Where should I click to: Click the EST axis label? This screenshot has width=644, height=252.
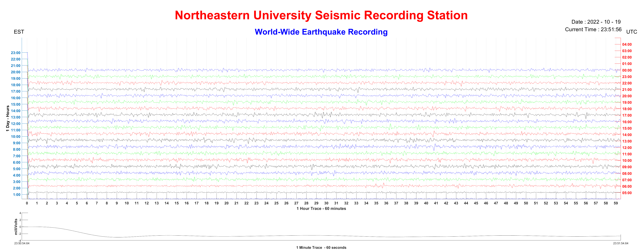[19, 32]
